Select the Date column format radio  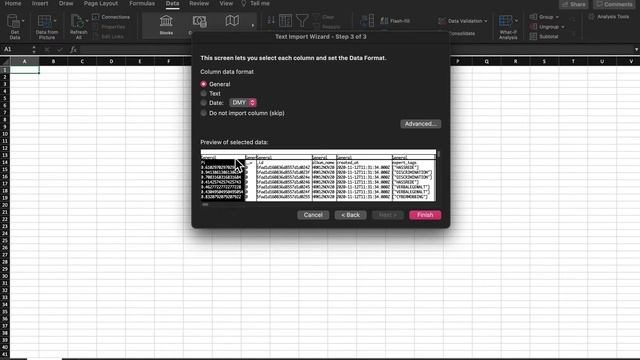pos(204,103)
